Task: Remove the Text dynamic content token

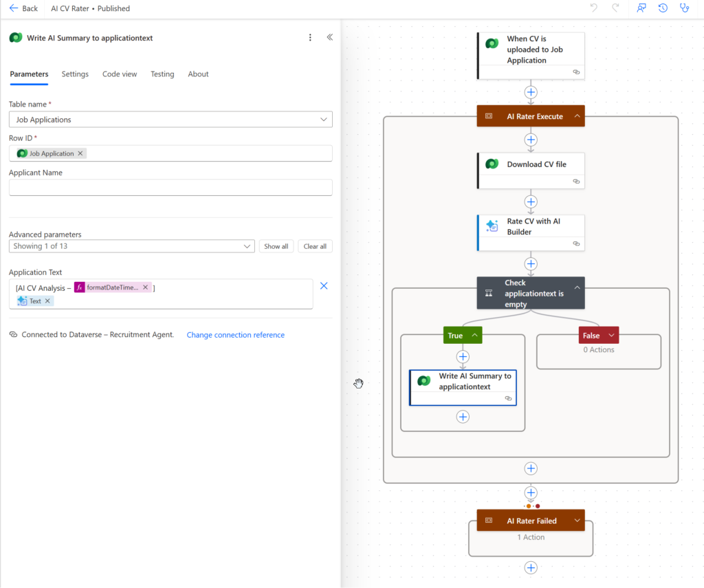Action: (x=47, y=301)
